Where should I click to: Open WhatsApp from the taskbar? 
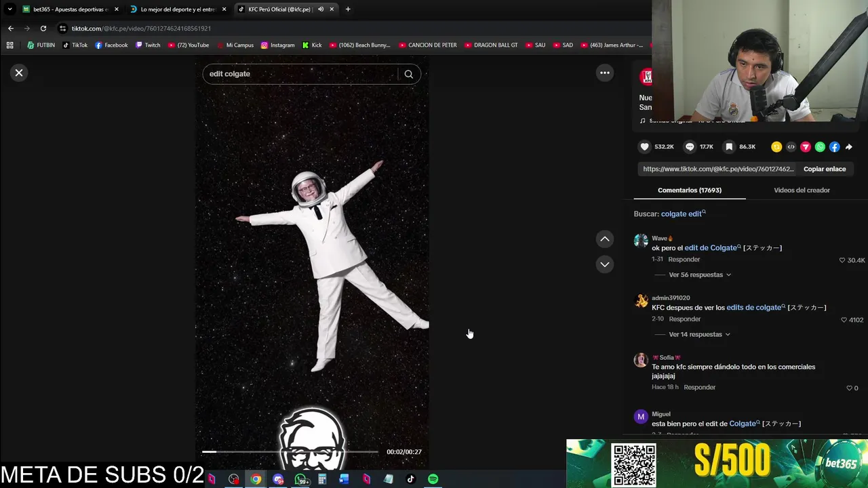pos(300,479)
